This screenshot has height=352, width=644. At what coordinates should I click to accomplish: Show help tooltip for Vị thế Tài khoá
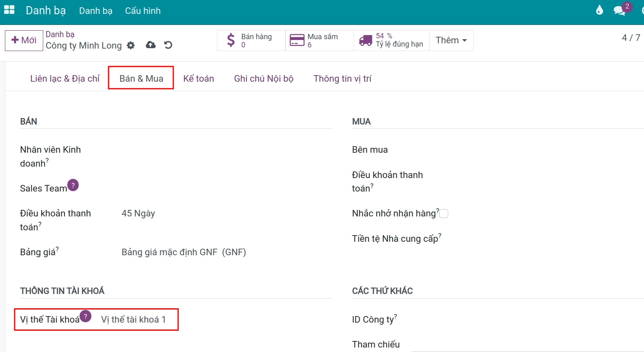(86, 316)
